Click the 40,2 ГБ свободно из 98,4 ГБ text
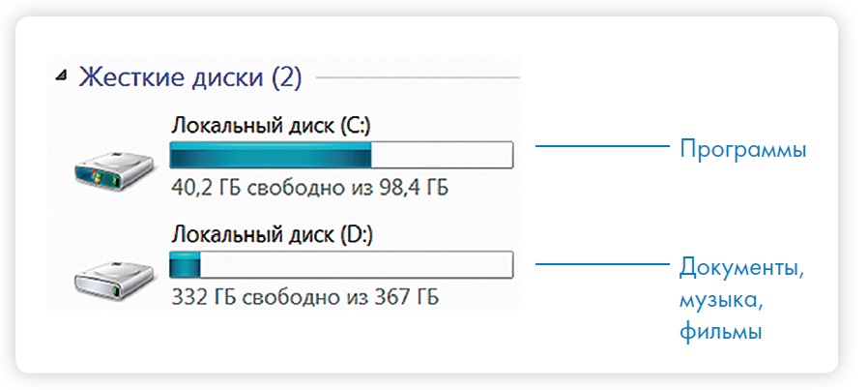The image size is (868, 390). (309, 187)
